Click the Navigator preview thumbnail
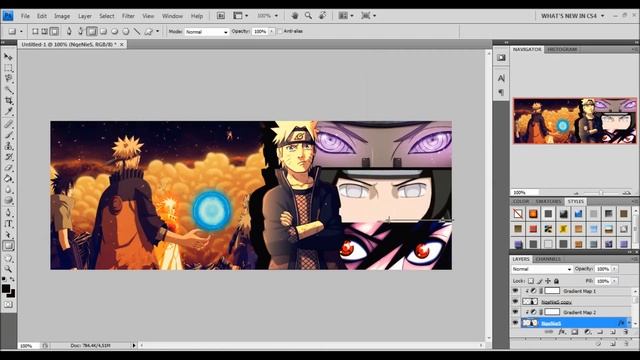 coord(575,121)
